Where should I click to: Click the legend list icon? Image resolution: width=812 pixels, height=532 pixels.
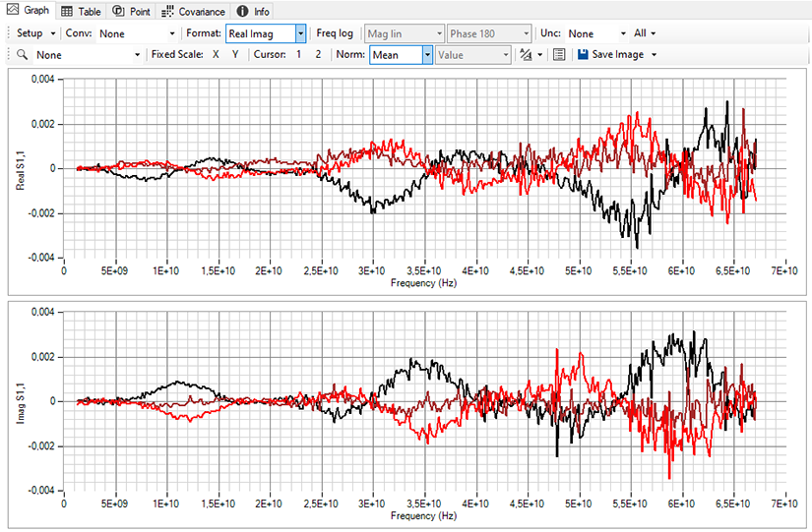[x=559, y=55]
